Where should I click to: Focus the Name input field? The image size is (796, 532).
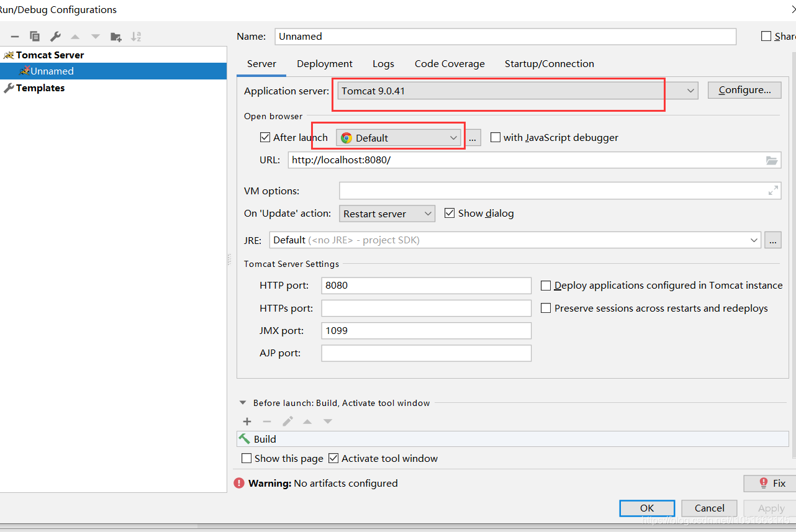click(505, 36)
